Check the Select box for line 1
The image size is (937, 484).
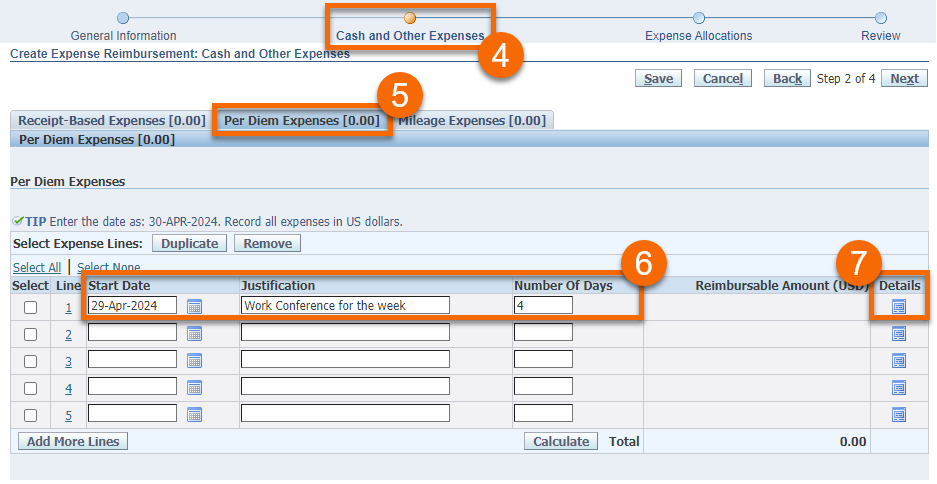pos(30,307)
